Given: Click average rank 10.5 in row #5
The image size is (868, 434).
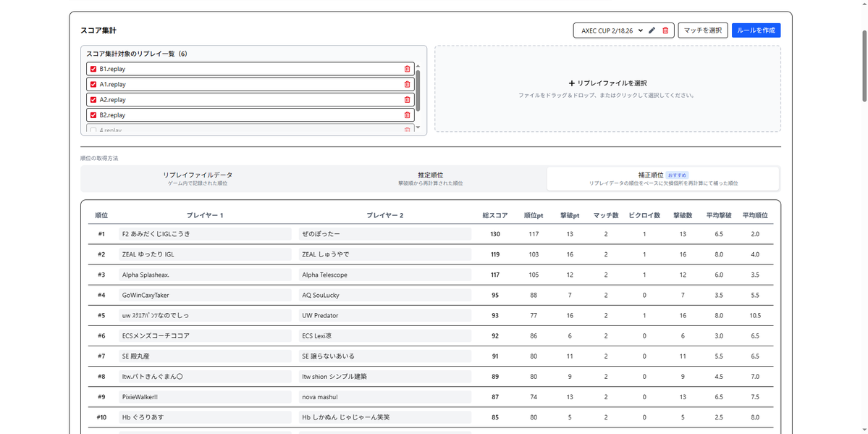Looking at the screenshot, I should point(755,315).
